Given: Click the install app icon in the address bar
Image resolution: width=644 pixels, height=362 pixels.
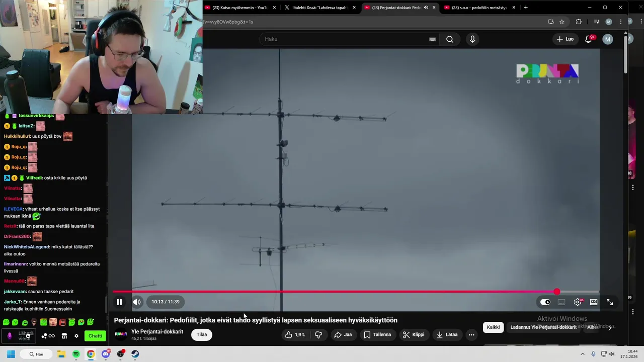Looking at the screenshot, I should coord(551,22).
